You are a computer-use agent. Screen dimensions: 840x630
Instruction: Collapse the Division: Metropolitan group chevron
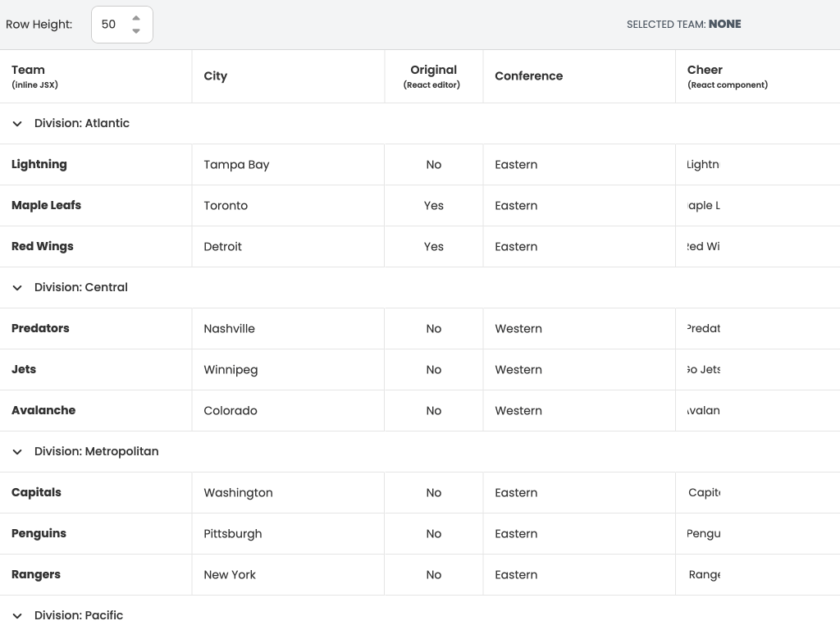click(17, 452)
